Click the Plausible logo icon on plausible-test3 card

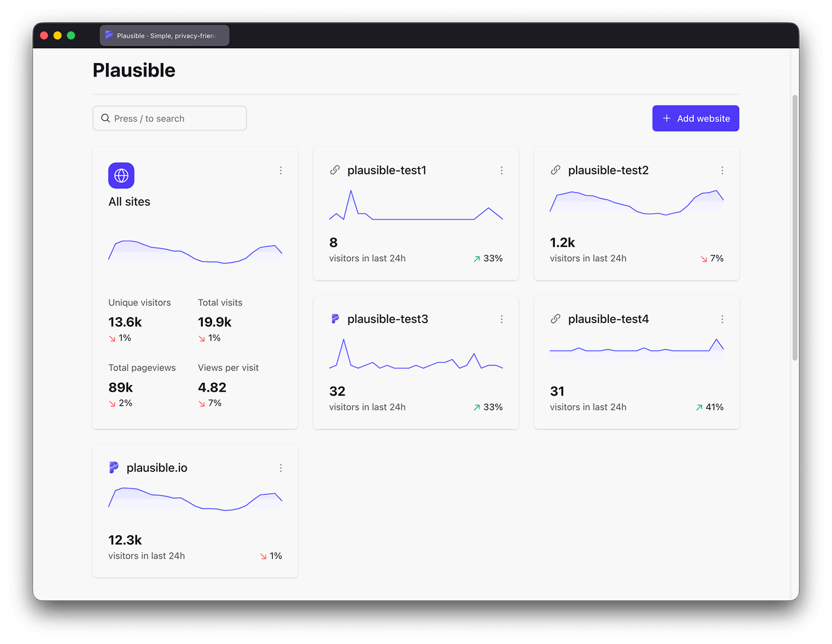[x=335, y=319]
